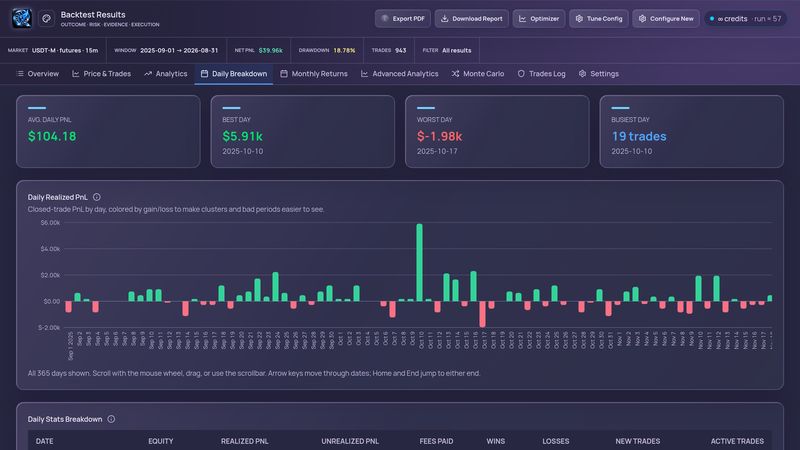Click the list icon on Overview tab
This screenshot has height=450, width=800.
pos(20,73)
